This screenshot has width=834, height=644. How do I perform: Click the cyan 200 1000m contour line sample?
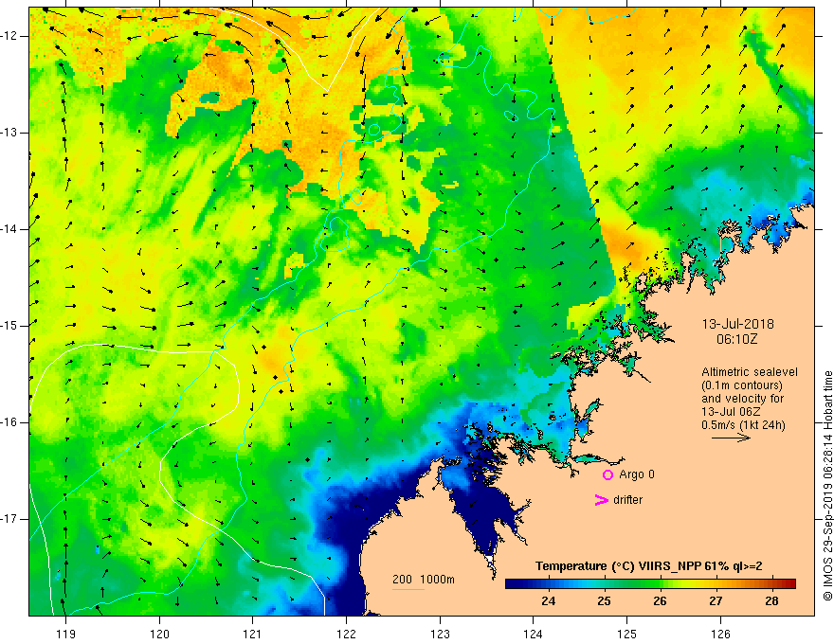point(408,589)
